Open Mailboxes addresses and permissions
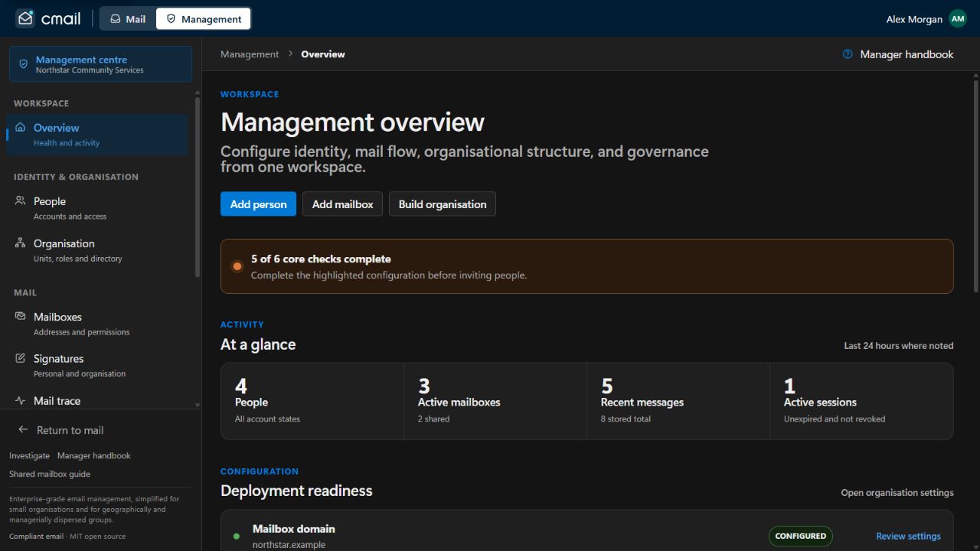980x551 pixels. pyautogui.click(x=97, y=324)
